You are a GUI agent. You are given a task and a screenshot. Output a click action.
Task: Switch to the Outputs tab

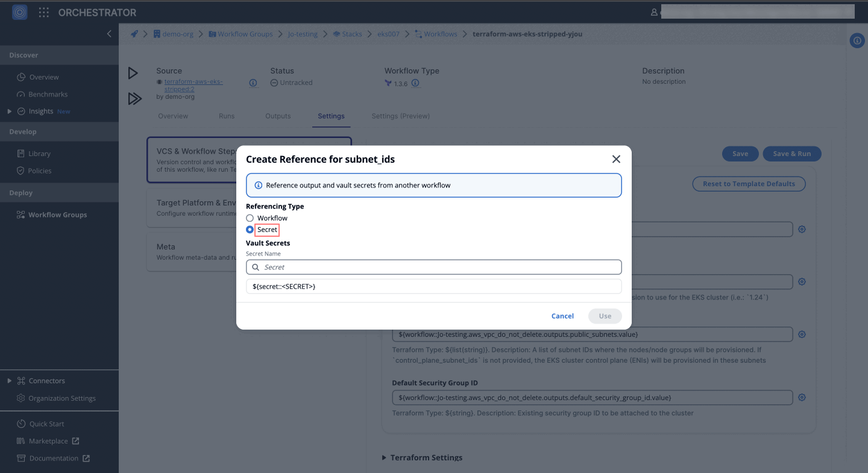click(x=278, y=116)
